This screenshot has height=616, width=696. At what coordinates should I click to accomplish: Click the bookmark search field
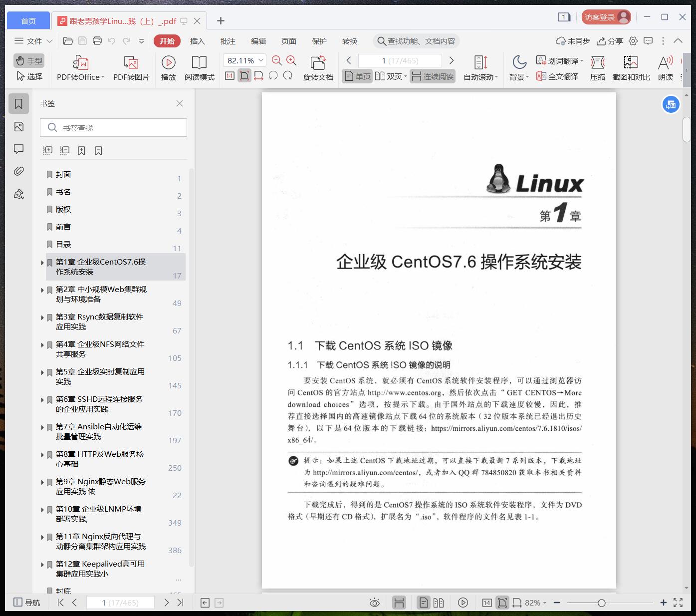113,128
